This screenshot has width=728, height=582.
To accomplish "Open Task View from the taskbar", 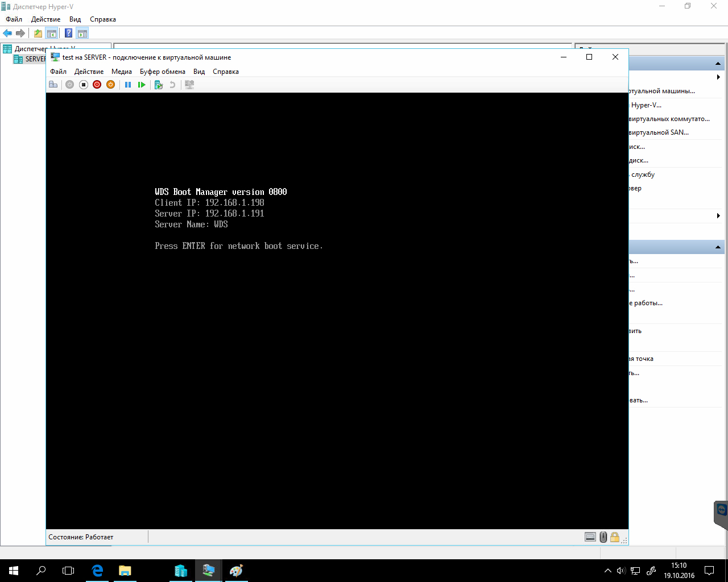I will pyautogui.click(x=68, y=571).
